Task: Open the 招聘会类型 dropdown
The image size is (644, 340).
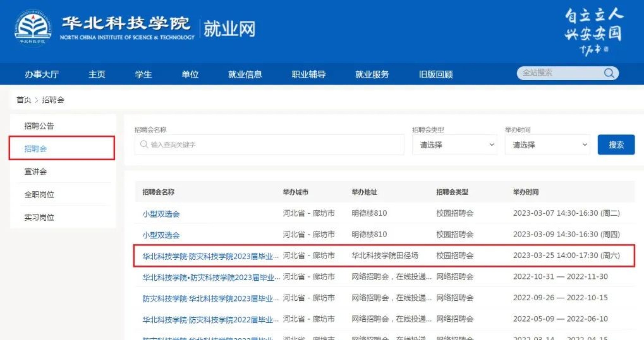Action: (x=454, y=145)
